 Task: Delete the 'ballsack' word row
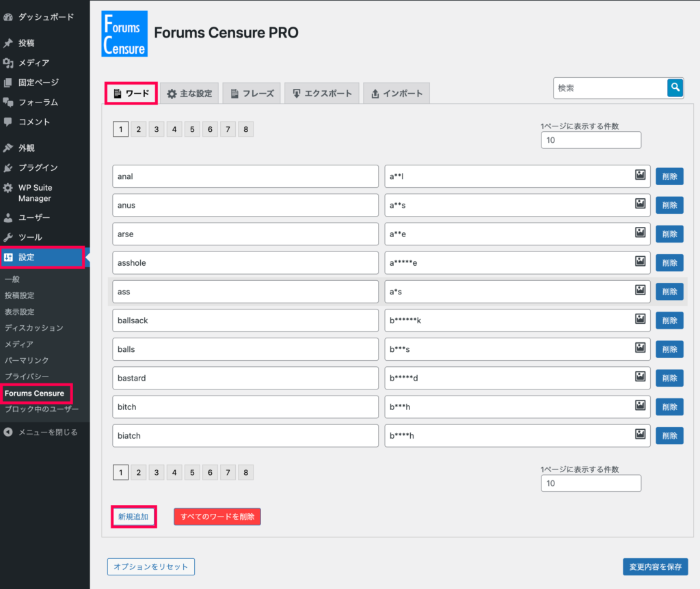[670, 320]
